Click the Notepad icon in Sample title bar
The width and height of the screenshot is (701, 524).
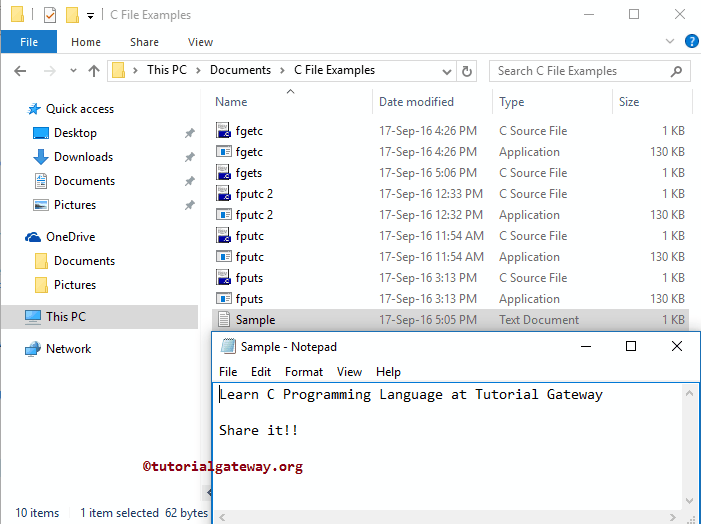(228, 347)
